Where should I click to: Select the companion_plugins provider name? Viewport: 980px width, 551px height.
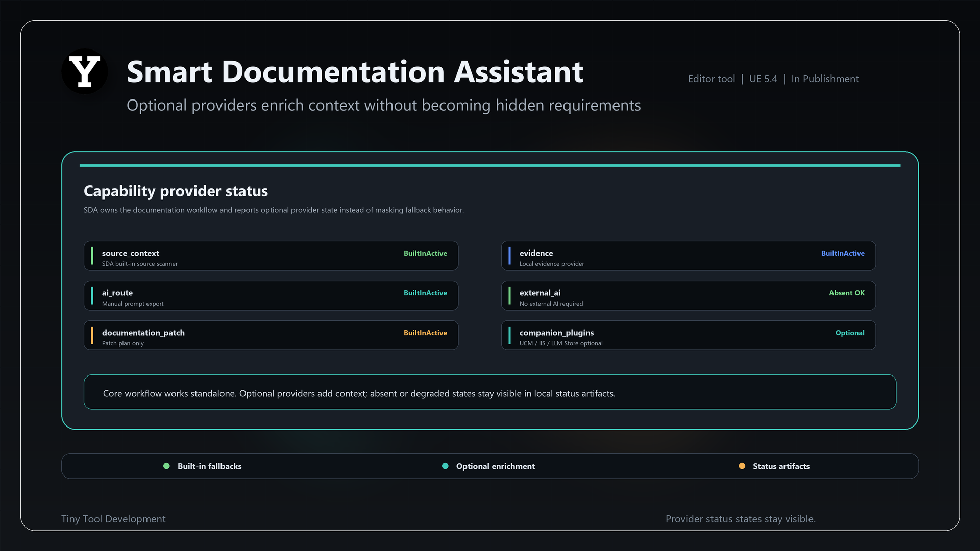pyautogui.click(x=557, y=333)
